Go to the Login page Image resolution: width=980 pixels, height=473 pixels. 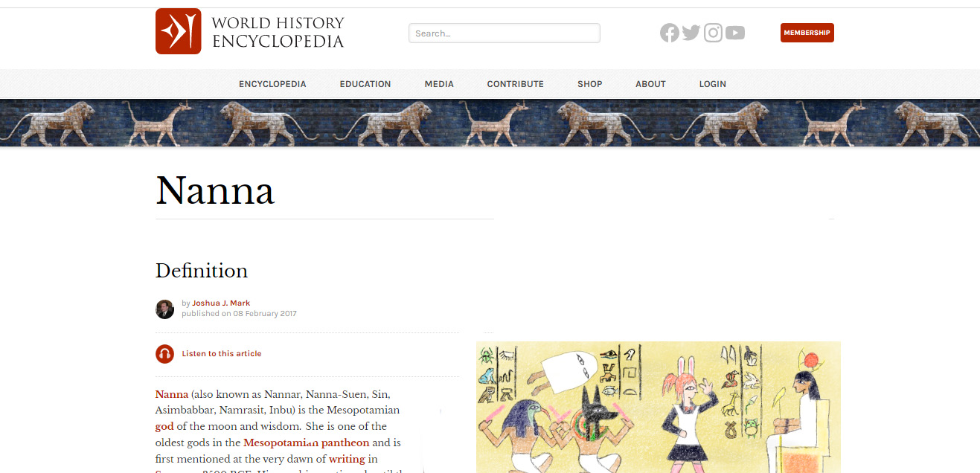[712, 84]
